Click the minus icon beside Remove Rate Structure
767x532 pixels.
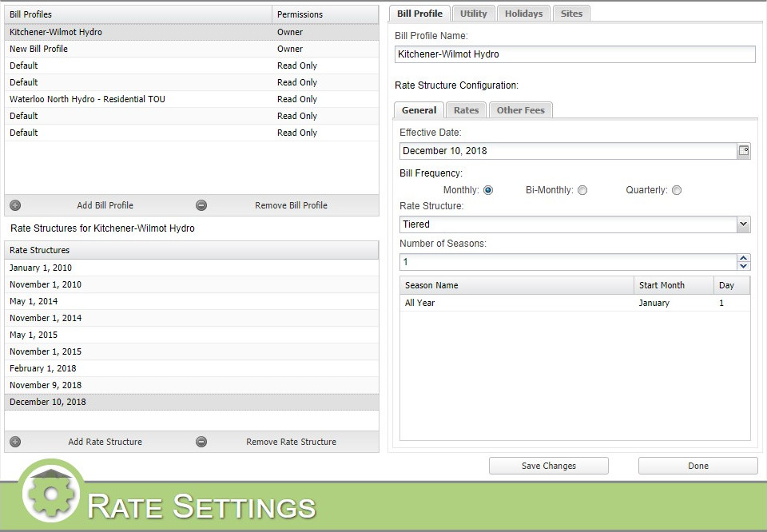coord(201,442)
